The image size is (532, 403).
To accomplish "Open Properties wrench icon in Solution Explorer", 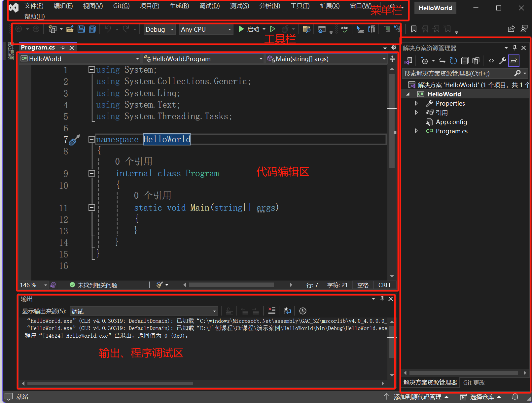I will point(502,61).
